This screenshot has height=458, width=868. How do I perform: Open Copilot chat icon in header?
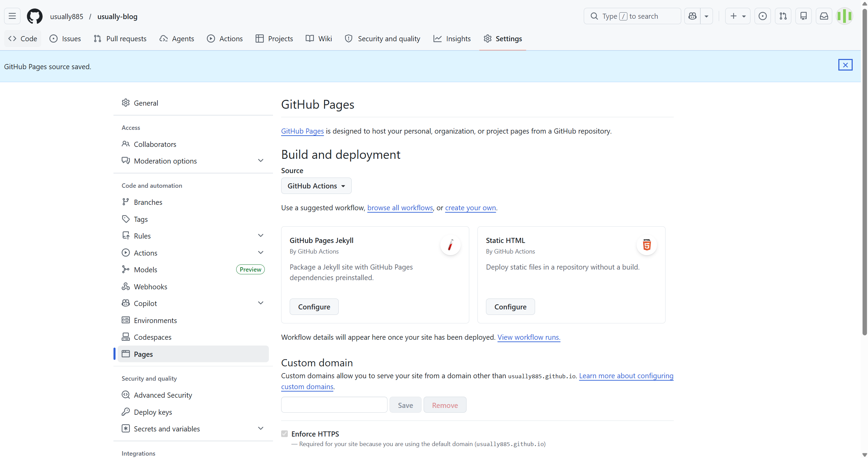[x=692, y=16]
